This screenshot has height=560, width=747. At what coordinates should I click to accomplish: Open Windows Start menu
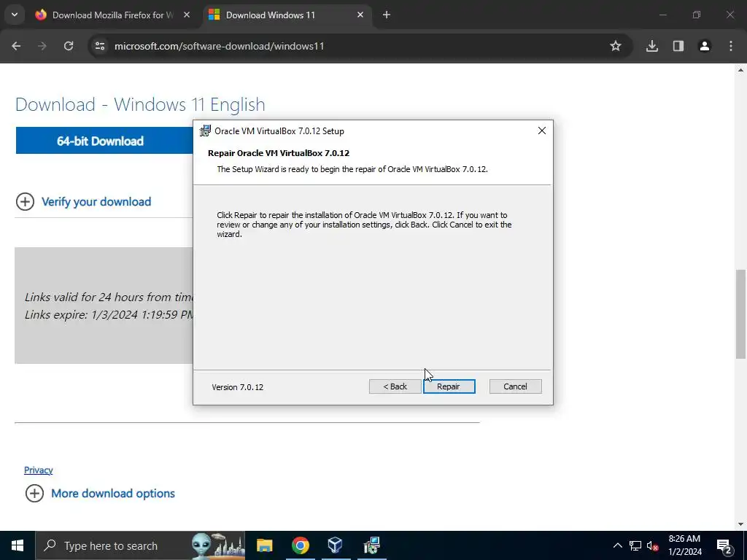pyautogui.click(x=18, y=545)
